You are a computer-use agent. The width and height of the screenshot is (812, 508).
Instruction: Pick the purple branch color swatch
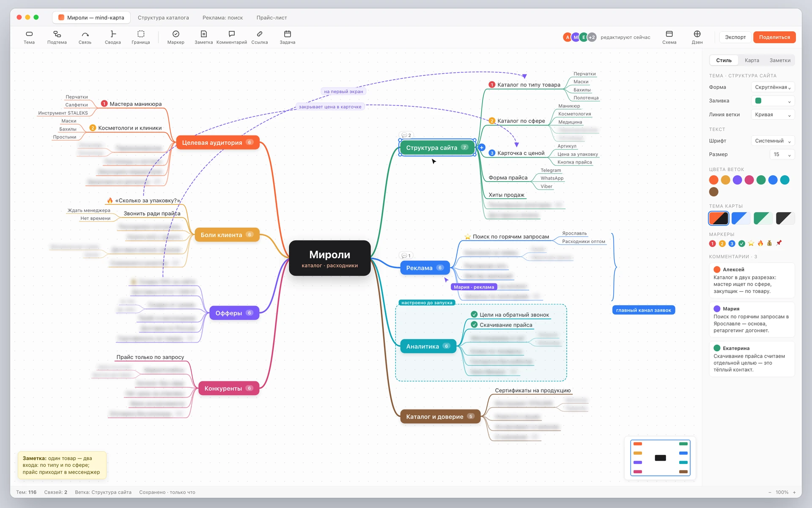click(737, 180)
